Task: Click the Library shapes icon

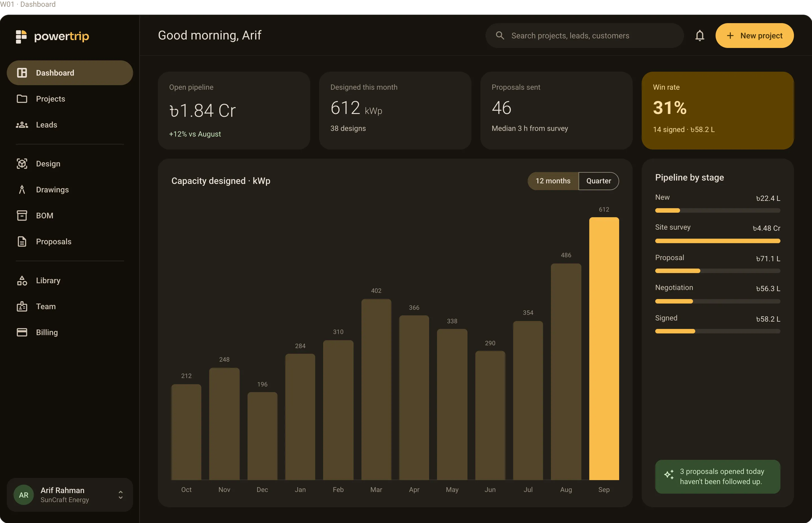Action: (22, 280)
